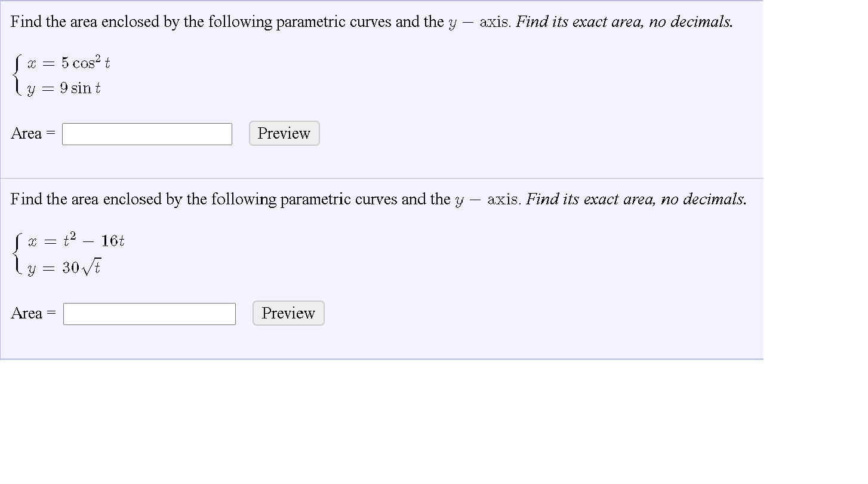Image resolution: width=868 pixels, height=484 pixels.
Task: Click the first Area input field
Action: 146,134
